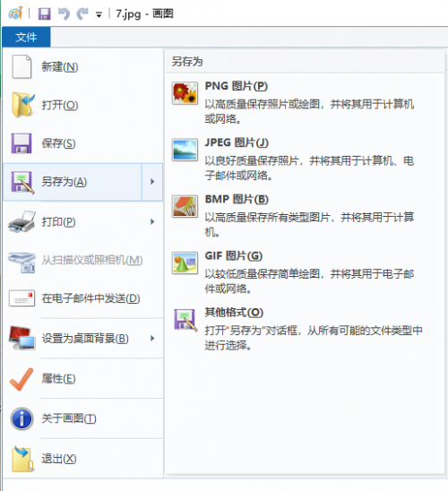Open the quick access toolbar customize dropdown
Screen dimensions: 448x491
point(99,14)
